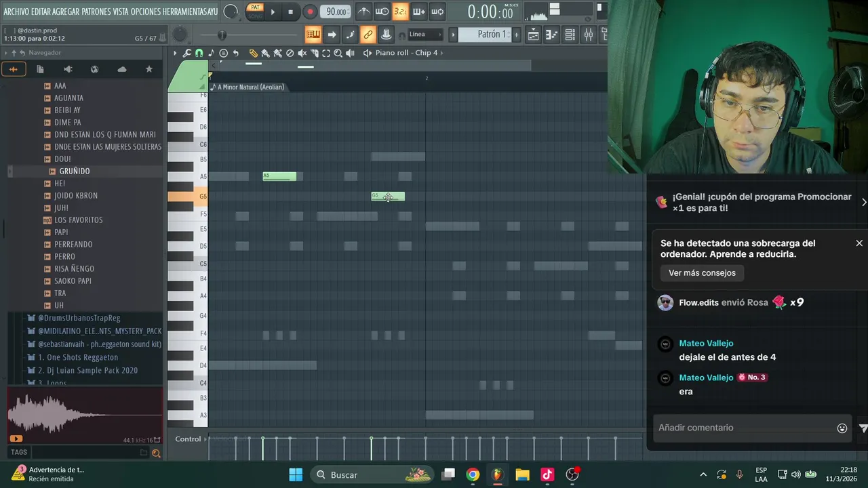
Task: Toggle the metronome button
Action: click(x=364, y=12)
